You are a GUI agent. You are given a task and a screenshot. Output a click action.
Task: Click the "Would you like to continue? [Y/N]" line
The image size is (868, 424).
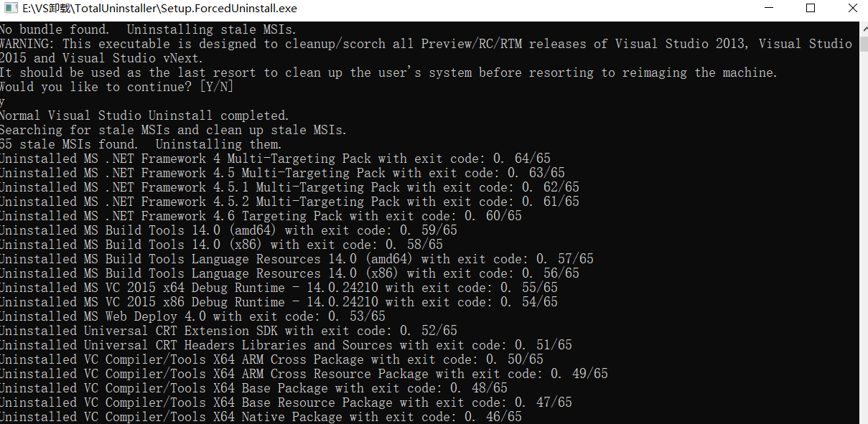116,87
